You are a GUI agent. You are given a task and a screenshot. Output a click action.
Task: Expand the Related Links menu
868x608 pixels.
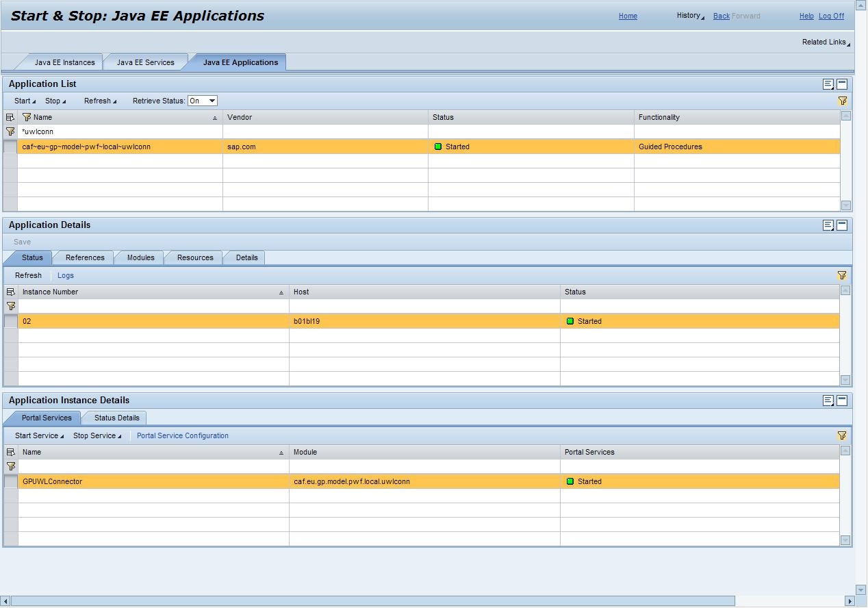(826, 42)
